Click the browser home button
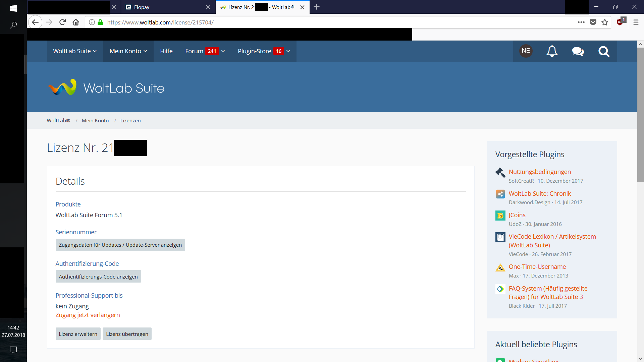644x362 pixels. click(x=76, y=22)
